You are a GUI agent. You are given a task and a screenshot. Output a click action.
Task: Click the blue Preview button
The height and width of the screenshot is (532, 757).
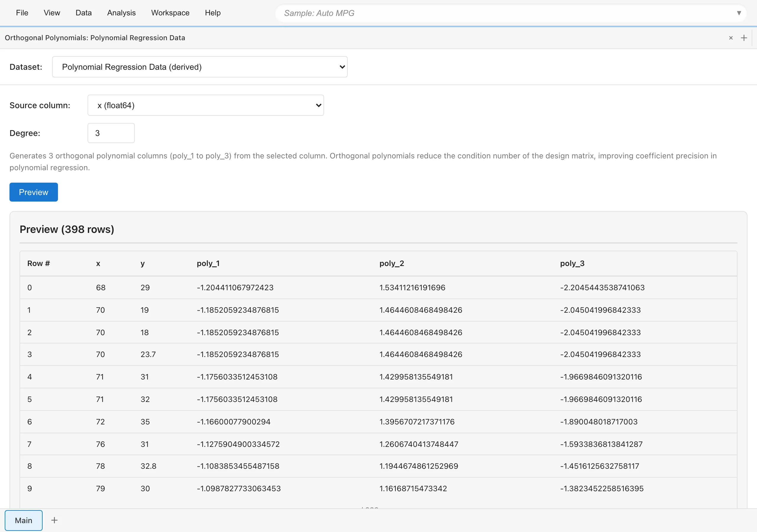34,192
